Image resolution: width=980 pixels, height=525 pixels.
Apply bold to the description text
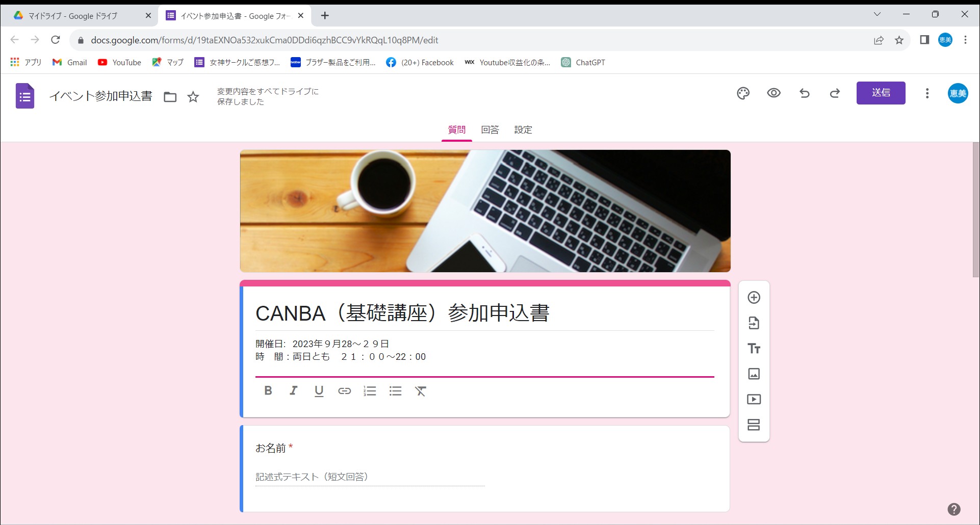pyautogui.click(x=268, y=391)
